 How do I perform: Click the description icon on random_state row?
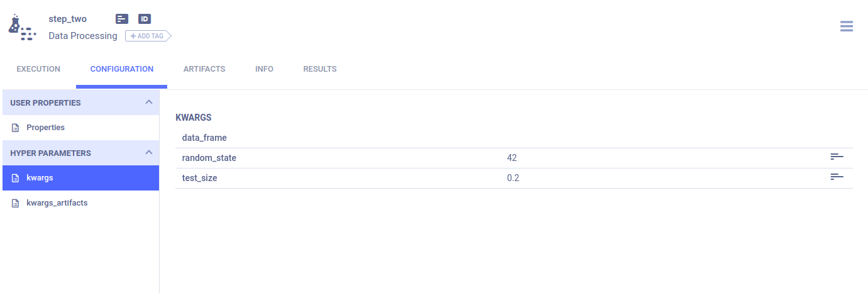click(x=837, y=157)
